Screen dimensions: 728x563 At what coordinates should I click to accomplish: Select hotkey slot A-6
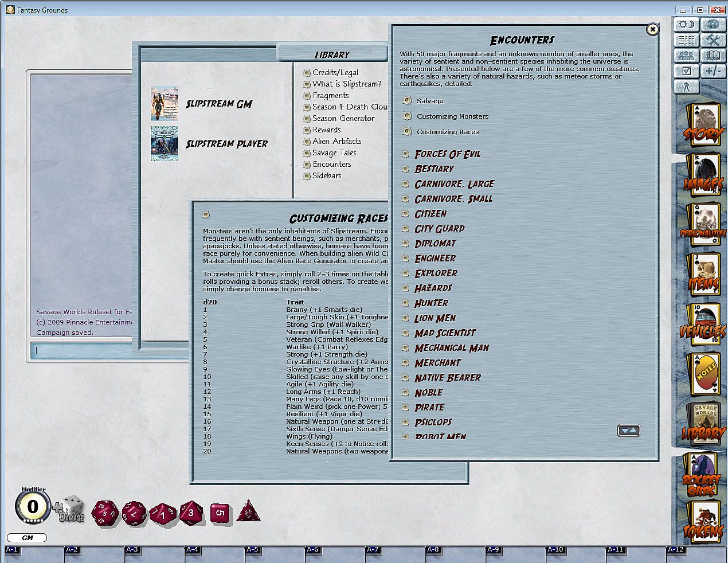(334, 553)
